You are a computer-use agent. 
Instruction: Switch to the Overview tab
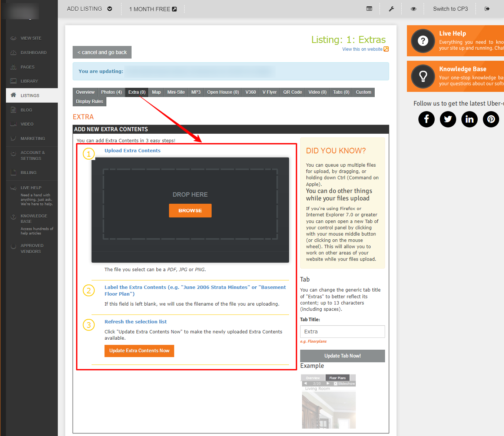click(85, 92)
